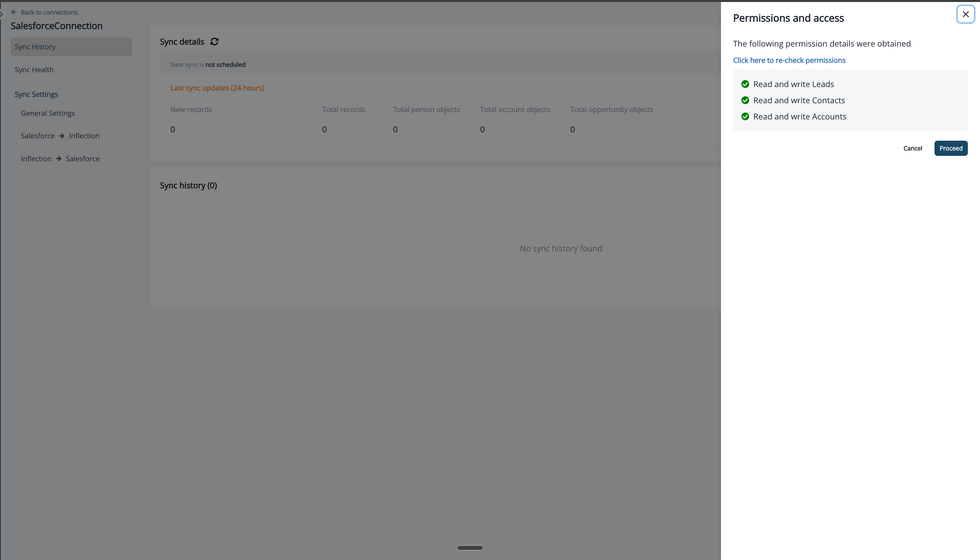Click the back arrow beside Back to connections
980x560 pixels.
tap(14, 12)
